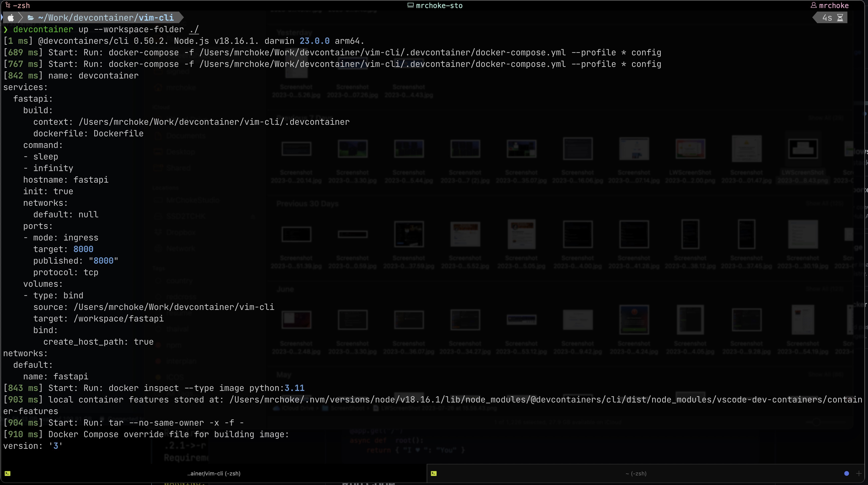Click the published port "8000" value
Image resolution: width=868 pixels, height=485 pixels.
click(x=104, y=261)
